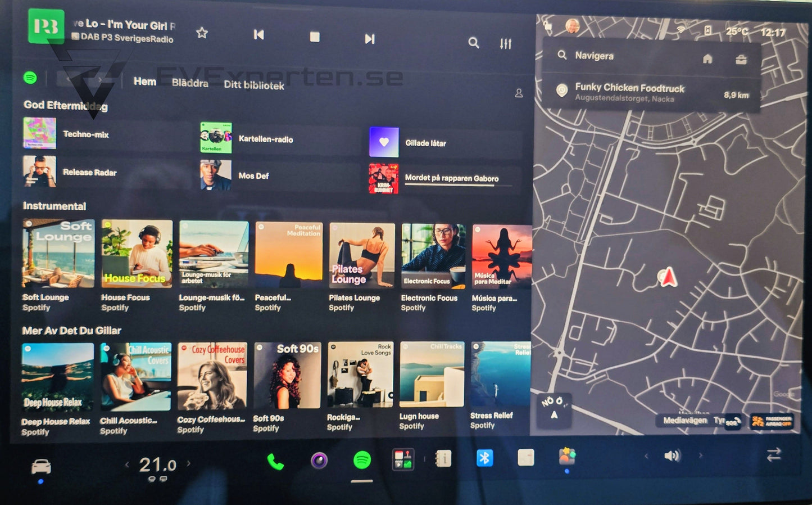Open vehicle controls with the car icon

pyautogui.click(x=41, y=466)
